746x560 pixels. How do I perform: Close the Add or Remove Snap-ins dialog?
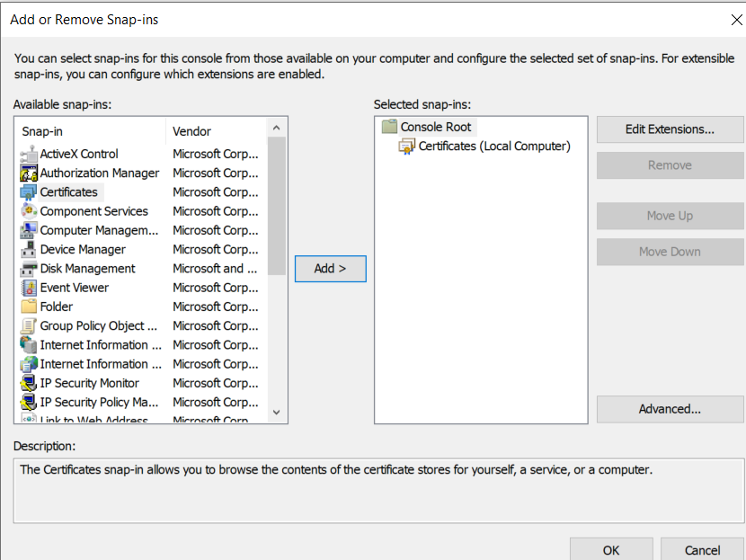[x=738, y=19]
